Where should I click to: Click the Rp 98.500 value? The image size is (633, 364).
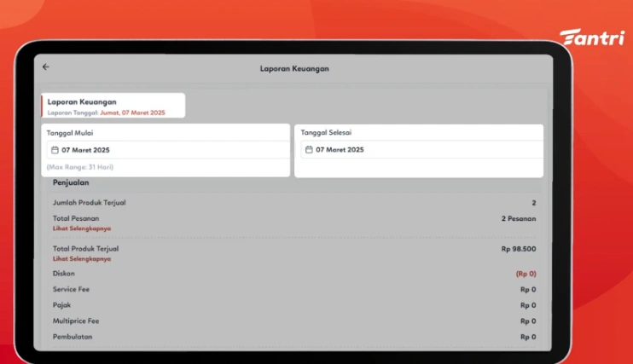click(519, 249)
